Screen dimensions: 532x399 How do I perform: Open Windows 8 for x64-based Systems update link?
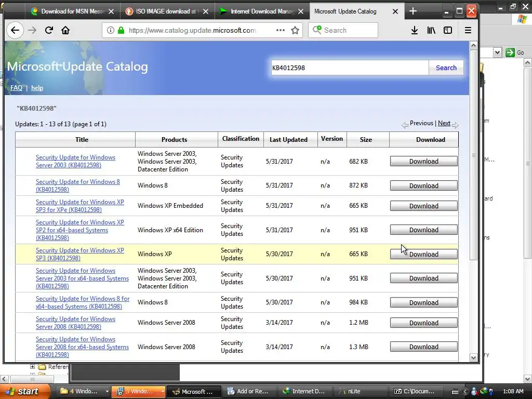pyautogui.click(x=83, y=302)
